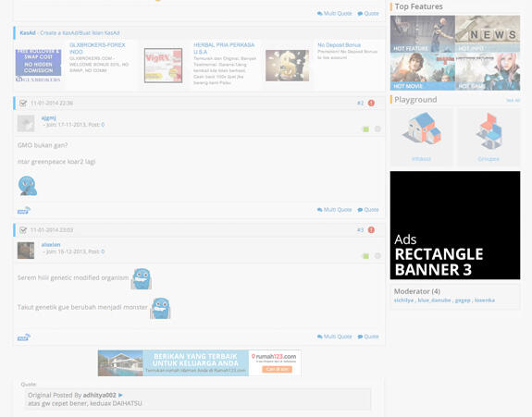This screenshot has width=532, height=417.
Task: Open the KasAd link
Action: (x=28, y=33)
